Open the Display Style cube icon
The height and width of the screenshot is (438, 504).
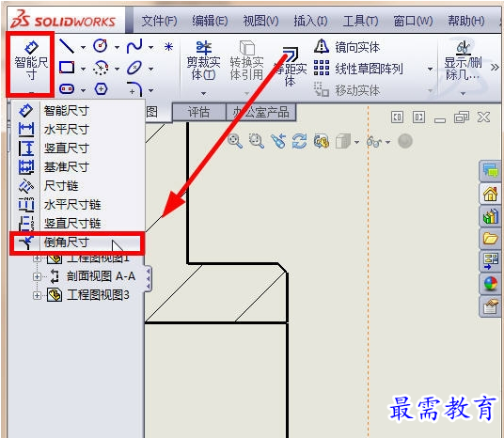pyautogui.click(x=343, y=141)
